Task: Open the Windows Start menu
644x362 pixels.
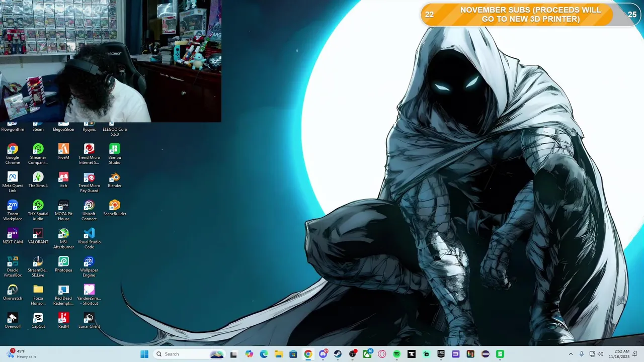Action: tap(144, 354)
